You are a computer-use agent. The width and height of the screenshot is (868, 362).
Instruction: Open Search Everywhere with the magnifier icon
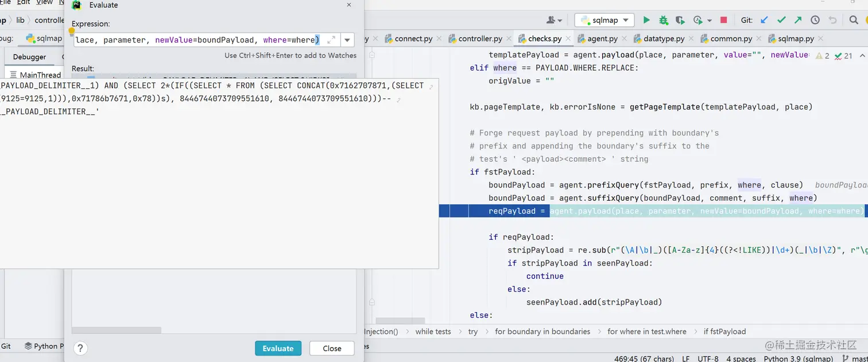pyautogui.click(x=854, y=20)
